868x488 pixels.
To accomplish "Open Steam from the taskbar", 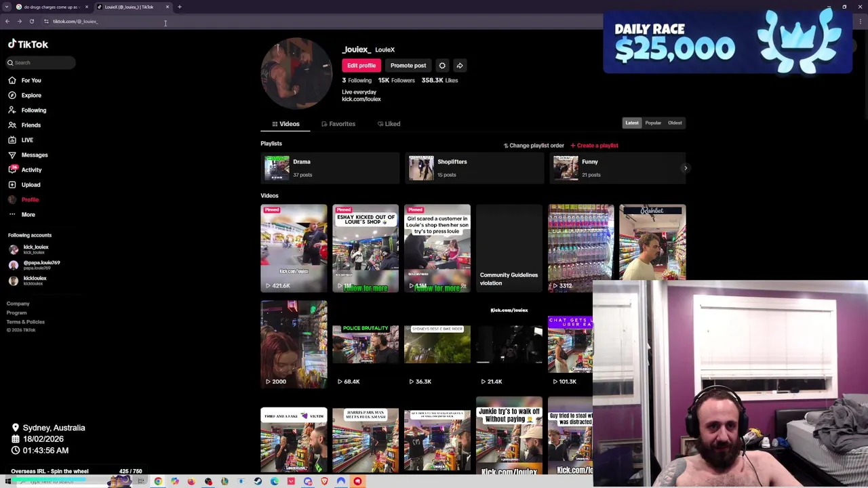I will (258, 481).
